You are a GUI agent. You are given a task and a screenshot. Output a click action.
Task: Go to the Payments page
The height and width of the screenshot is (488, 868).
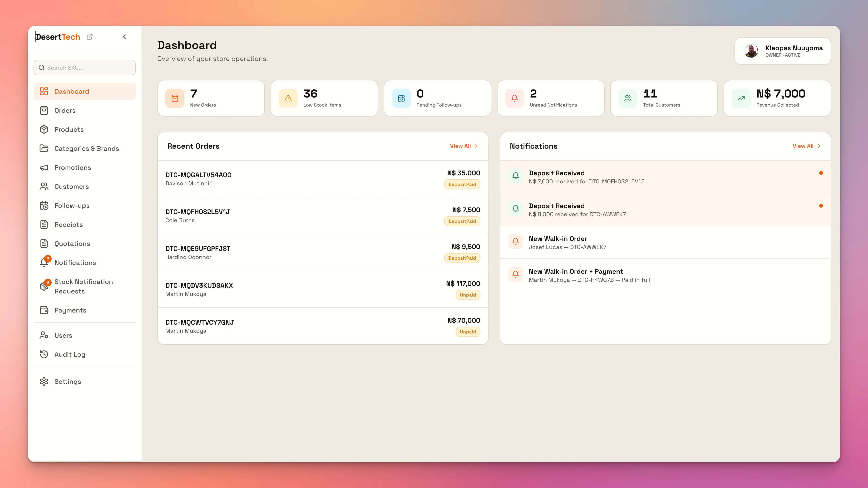tap(84, 310)
